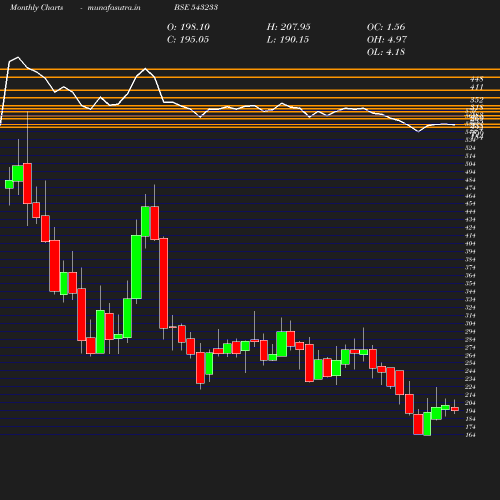Click the 164 price axis label
Image resolution: width=500 pixels, height=500 pixels.
pos(470,435)
